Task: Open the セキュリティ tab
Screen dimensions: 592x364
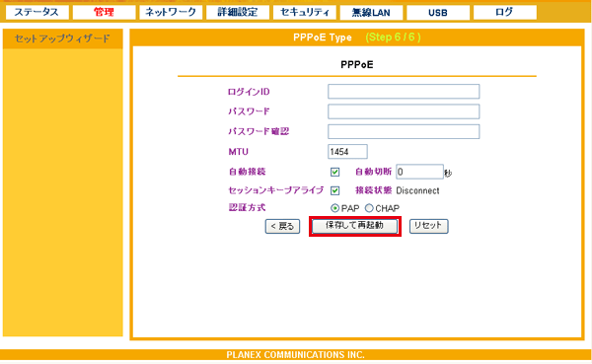Action: (304, 13)
